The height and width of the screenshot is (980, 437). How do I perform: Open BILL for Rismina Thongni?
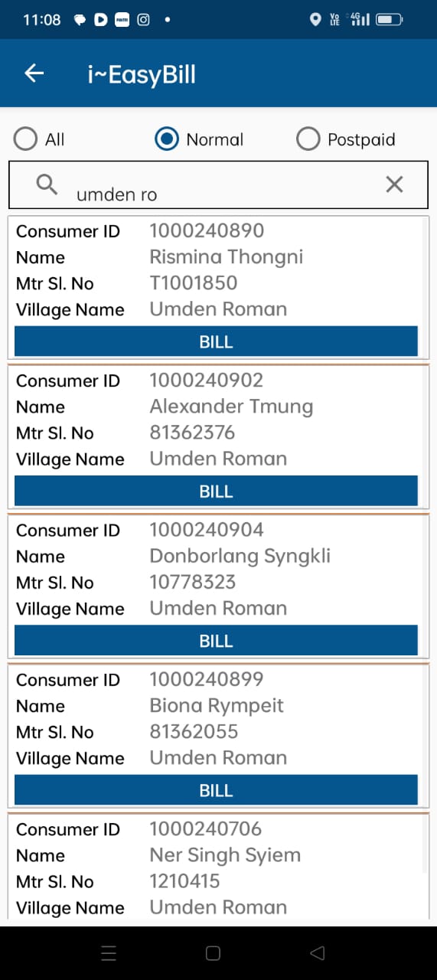click(216, 341)
